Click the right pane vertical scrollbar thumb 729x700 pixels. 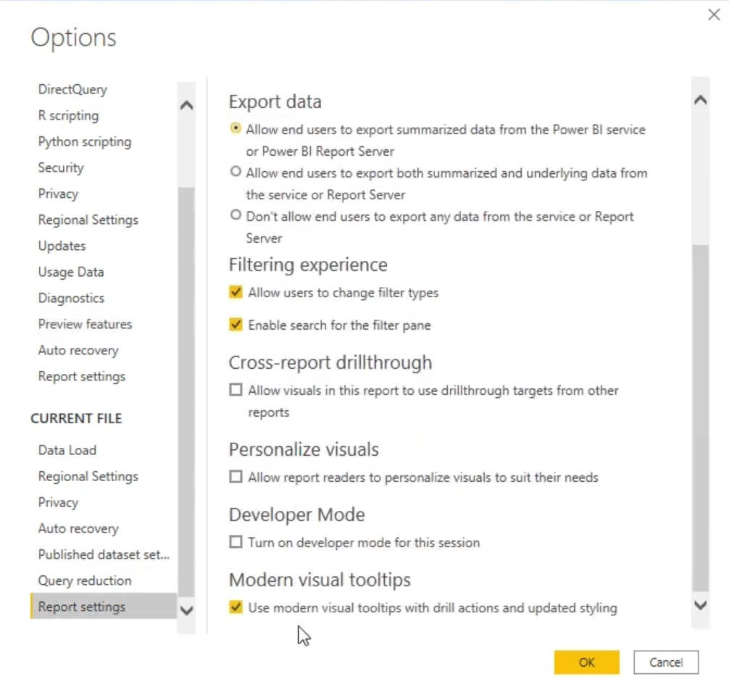(700, 417)
